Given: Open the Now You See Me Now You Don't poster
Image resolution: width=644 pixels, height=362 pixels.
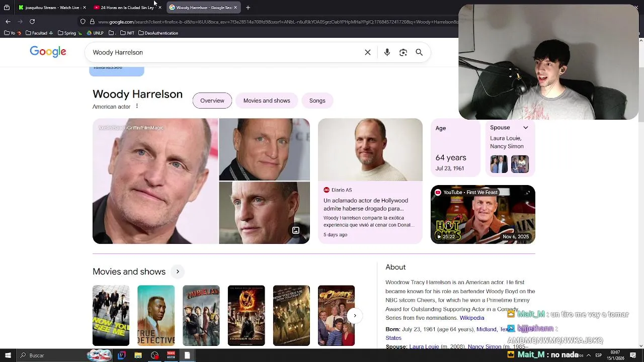Looking at the screenshot, I should [x=291, y=316].
